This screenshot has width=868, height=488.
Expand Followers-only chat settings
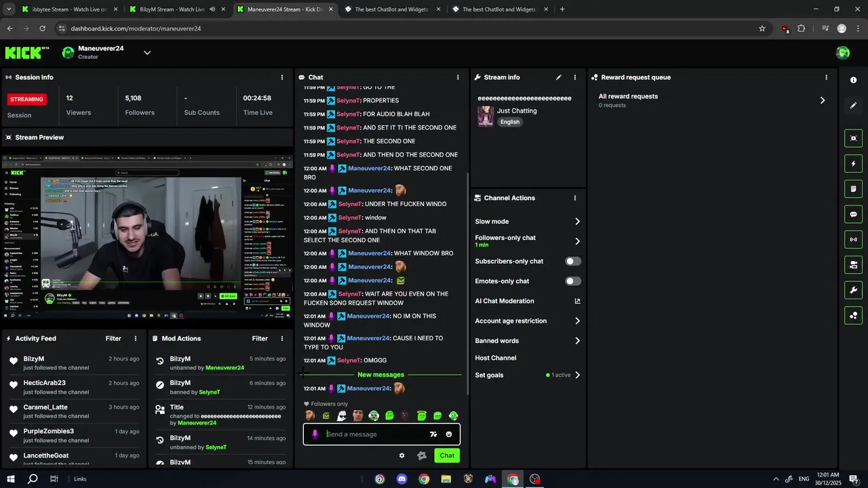click(577, 241)
